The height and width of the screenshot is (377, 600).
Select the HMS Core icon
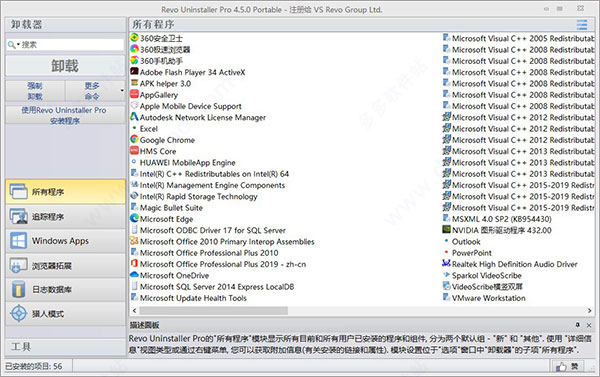134,150
